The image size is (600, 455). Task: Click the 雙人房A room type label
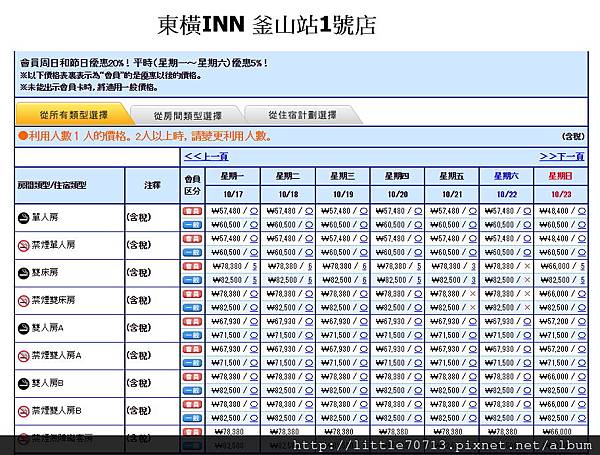click(x=47, y=328)
